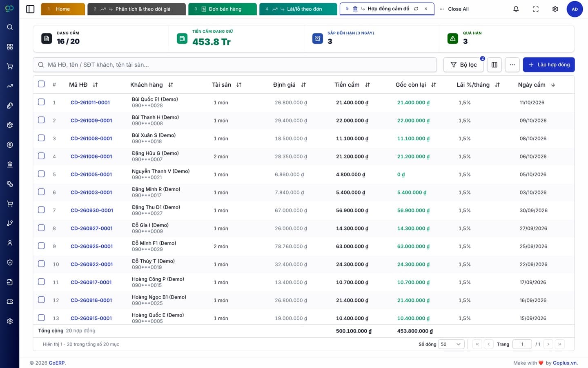Focus the contract search field

pyautogui.click(x=235, y=65)
